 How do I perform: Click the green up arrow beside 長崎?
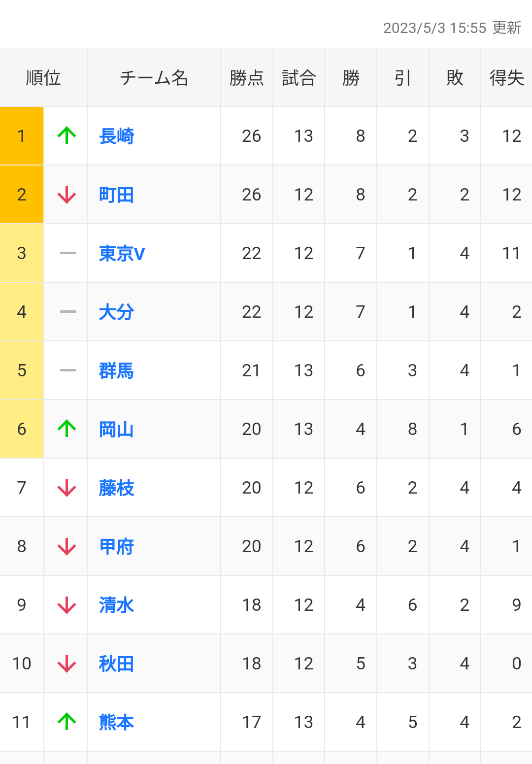coord(67,135)
